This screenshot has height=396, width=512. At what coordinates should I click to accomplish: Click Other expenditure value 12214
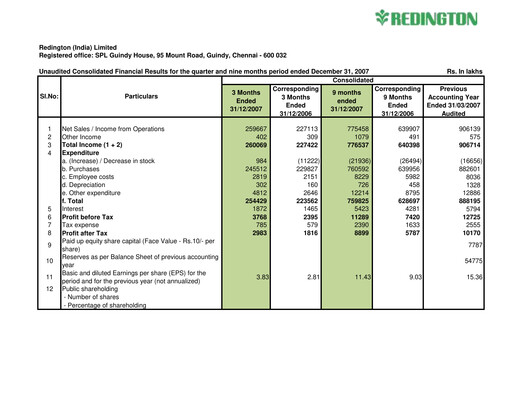360,193
